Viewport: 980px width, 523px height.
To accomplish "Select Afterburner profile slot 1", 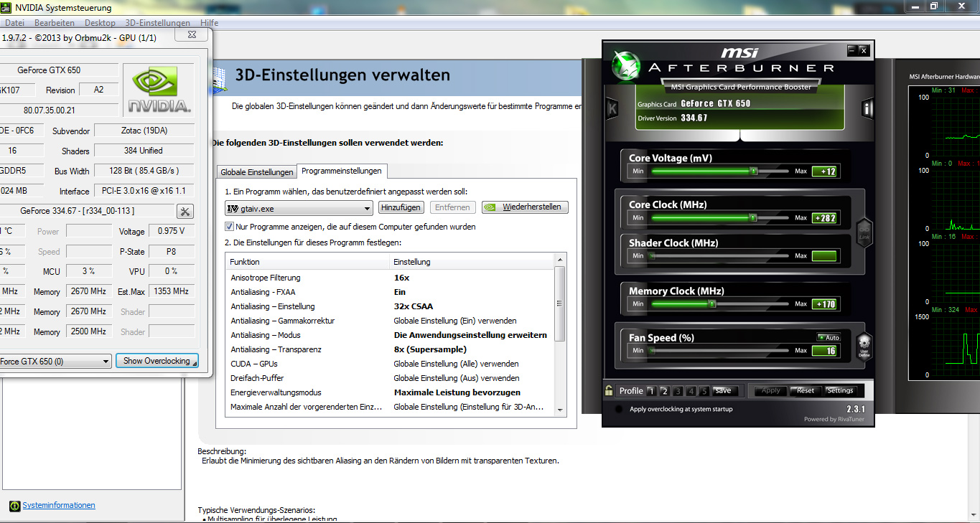I will pyautogui.click(x=651, y=391).
